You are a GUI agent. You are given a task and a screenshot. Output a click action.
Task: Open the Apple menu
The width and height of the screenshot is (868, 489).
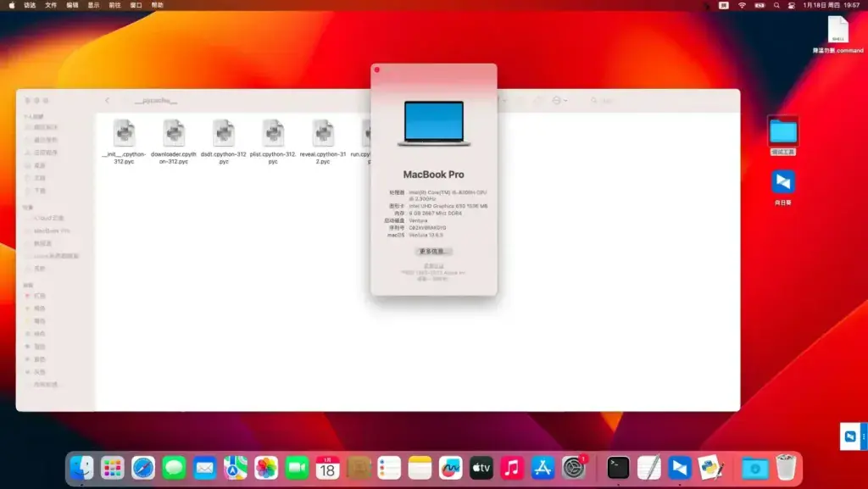[x=12, y=5]
